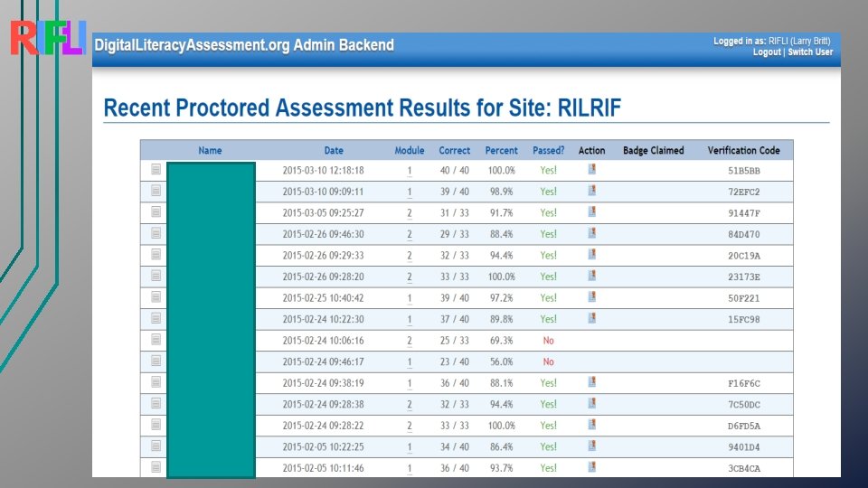Sort table by Name column header

210,151
